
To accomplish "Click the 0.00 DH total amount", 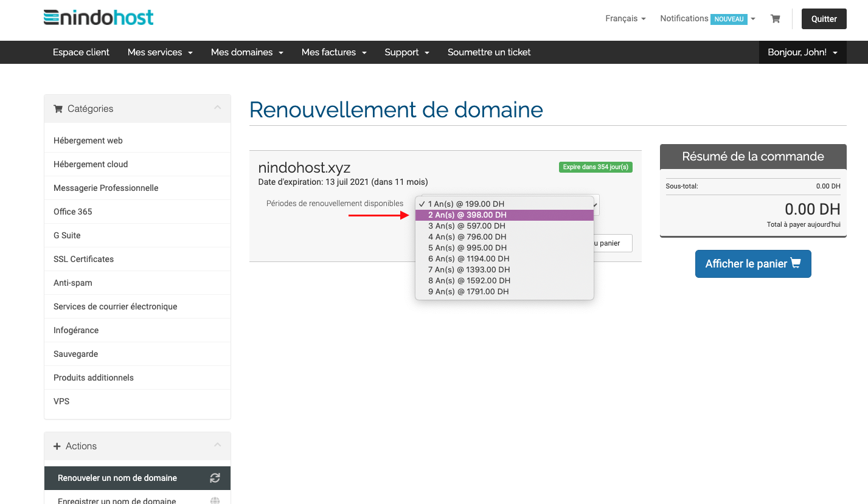I will coord(812,209).
